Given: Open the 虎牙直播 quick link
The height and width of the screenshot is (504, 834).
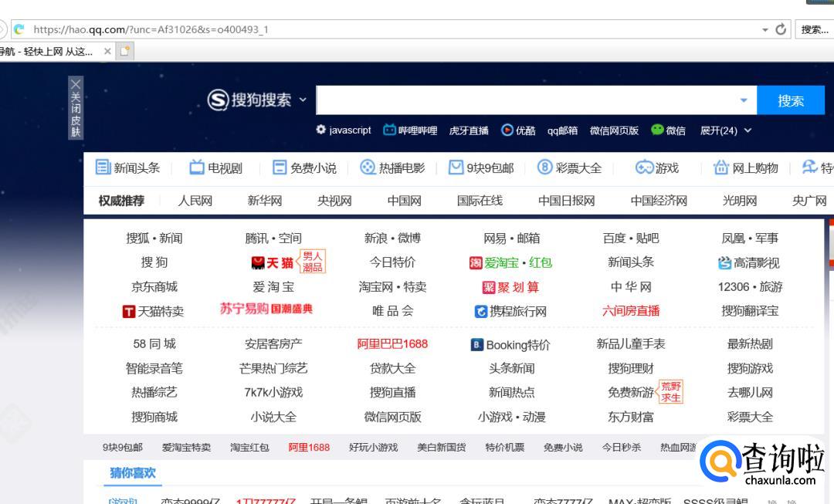Looking at the screenshot, I should [469, 130].
